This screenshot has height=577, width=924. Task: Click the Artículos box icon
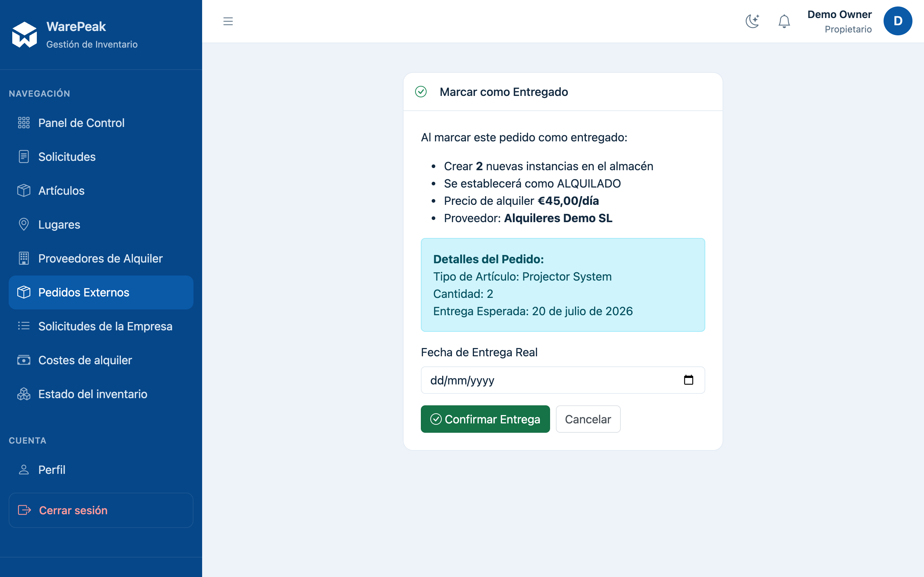point(24,190)
